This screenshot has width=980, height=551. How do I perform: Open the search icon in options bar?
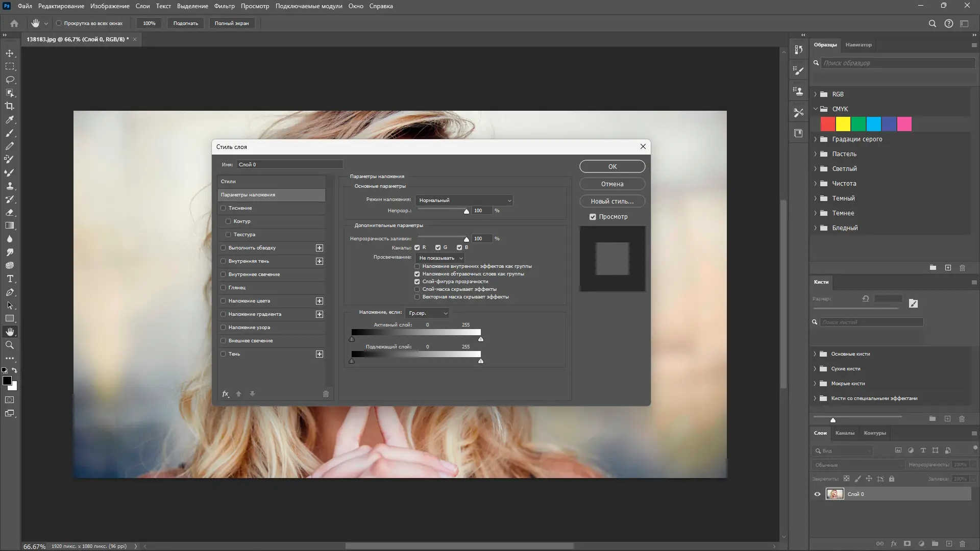tap(932, 23)
